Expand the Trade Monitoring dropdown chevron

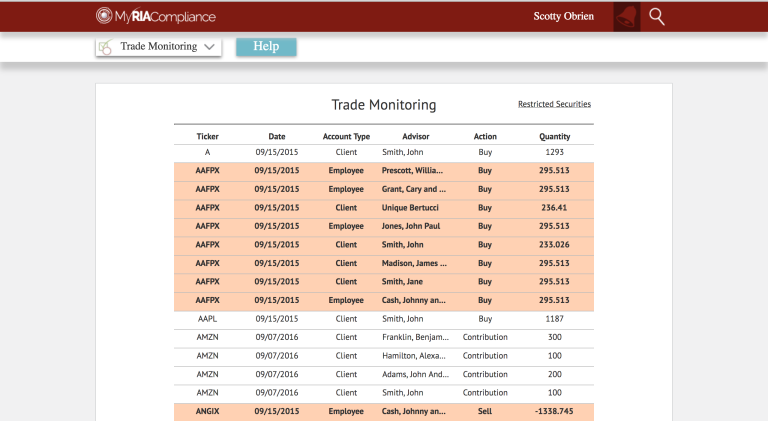(x=209, y=47)
